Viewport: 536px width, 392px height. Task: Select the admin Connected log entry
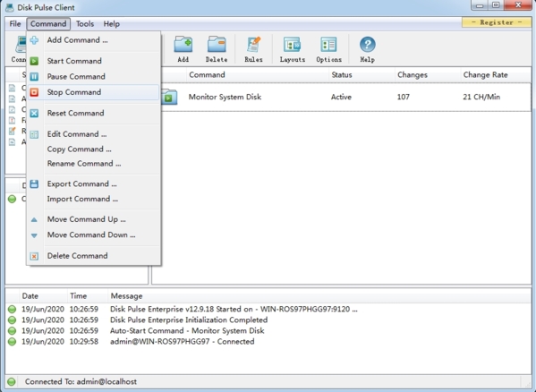pyautogui.click(x=268, y=341)
